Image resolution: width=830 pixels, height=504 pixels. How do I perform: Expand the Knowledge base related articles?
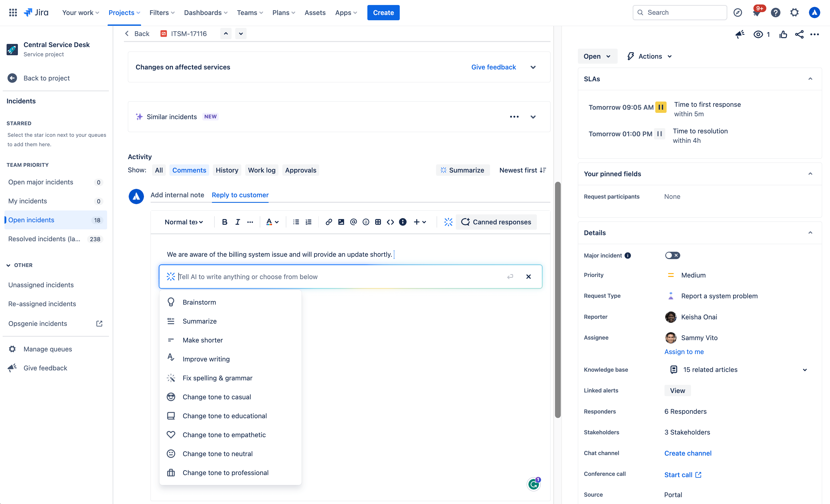pos(805,369)
